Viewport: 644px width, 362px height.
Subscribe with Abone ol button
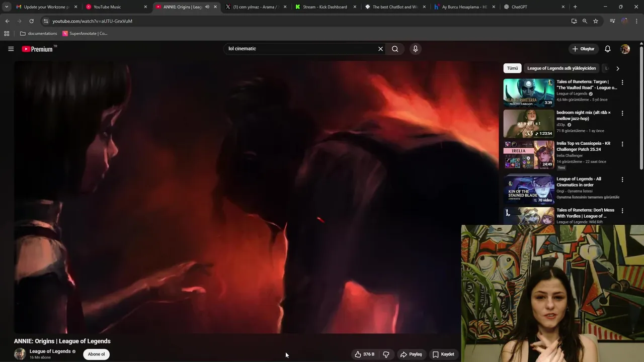(96, 354)
